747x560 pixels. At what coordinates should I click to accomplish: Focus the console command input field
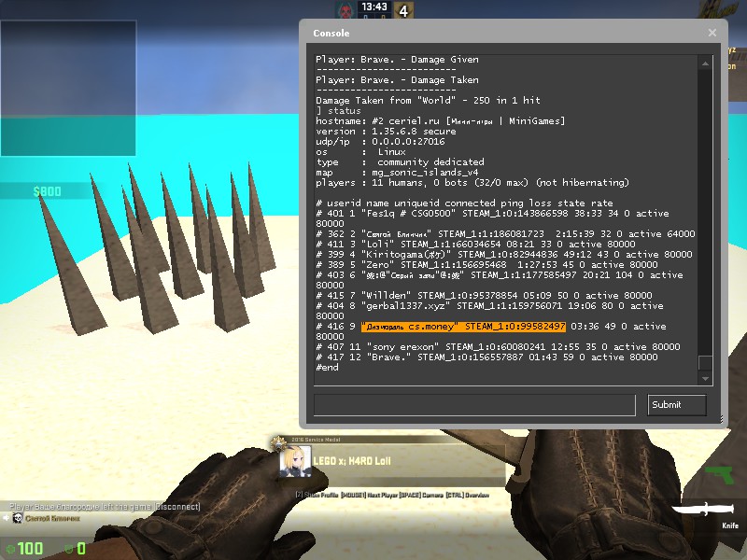pyautogui.click(x=474, y=404)
